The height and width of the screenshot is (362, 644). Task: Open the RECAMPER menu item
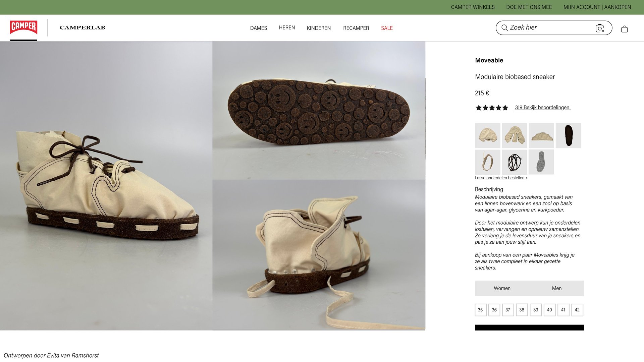point(356,28)
